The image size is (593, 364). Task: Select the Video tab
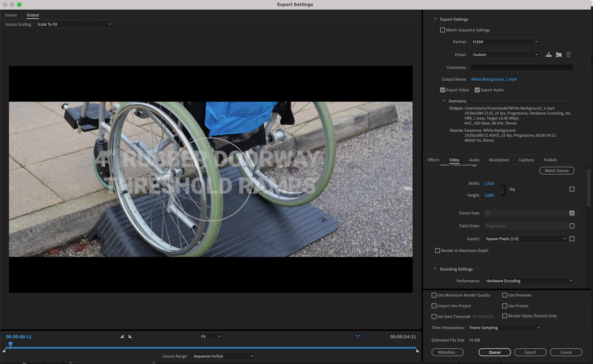[x=454, y=160]
